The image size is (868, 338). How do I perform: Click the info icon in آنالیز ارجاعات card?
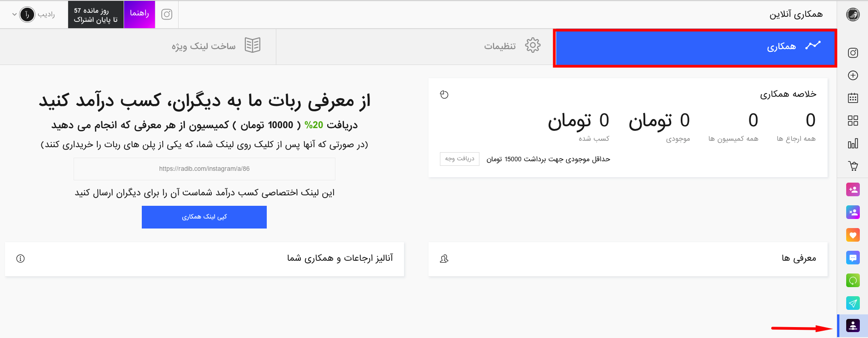click(x=20, y=258)
